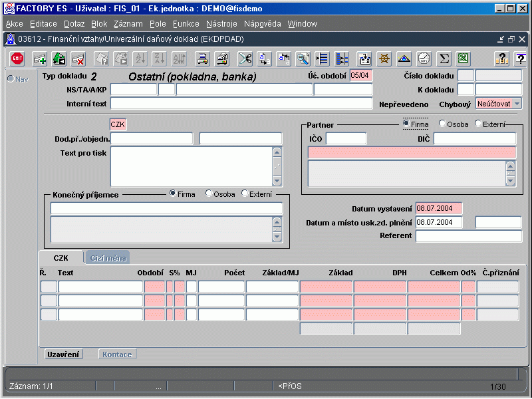Click the Datum vystavení date field

[x=438, y=208]
